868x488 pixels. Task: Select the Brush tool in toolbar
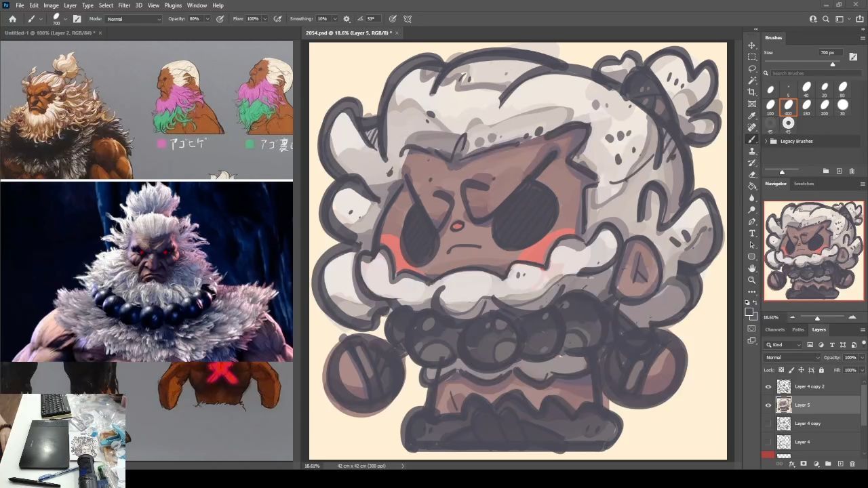point(751,139)
